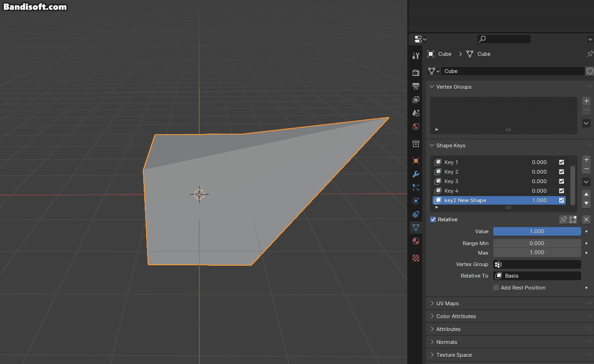Select the Key 3 shape key row
The width and height of the screenshot is (594, 364).
[x=499, y=181]
